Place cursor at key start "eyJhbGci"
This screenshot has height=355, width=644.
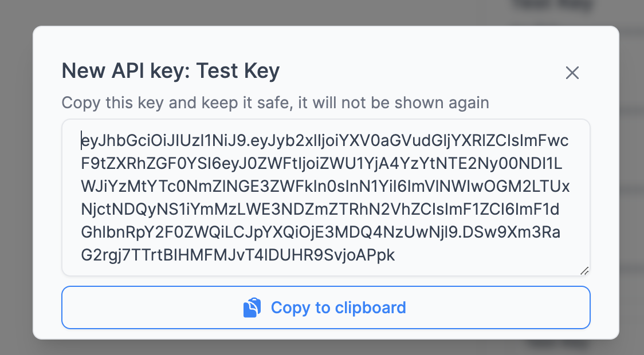(82, 141)
